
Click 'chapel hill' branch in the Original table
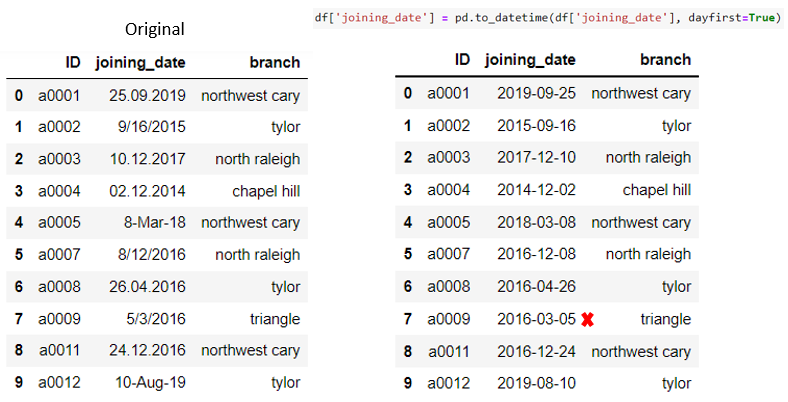(x=266, y=191)
